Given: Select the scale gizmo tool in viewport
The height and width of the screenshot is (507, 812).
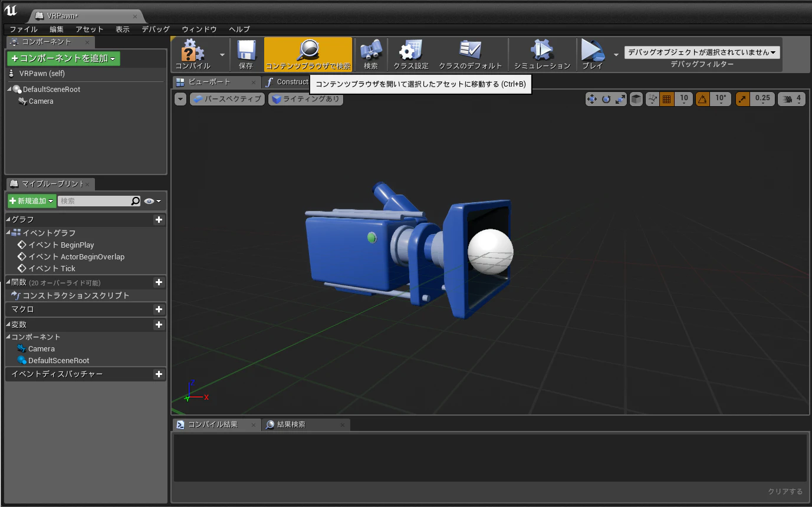Looking at the screenshot, I should pos(620,99).
